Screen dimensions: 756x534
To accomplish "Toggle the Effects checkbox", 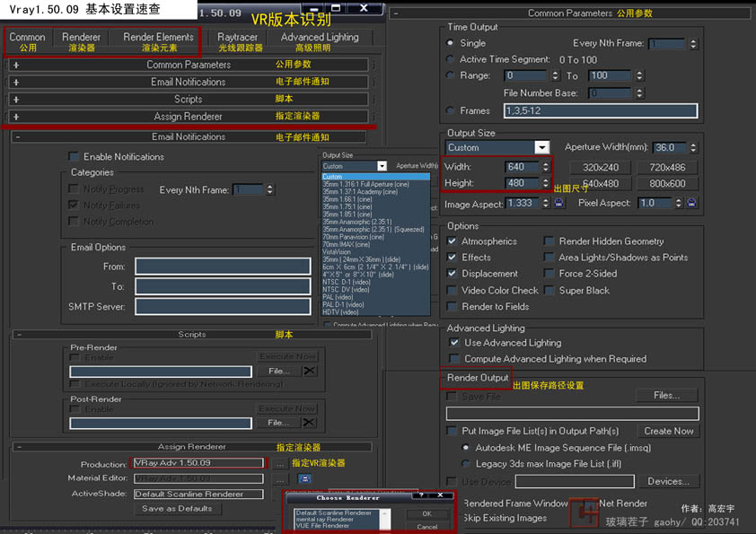I will pyautogui.click(x=452, y=258).
